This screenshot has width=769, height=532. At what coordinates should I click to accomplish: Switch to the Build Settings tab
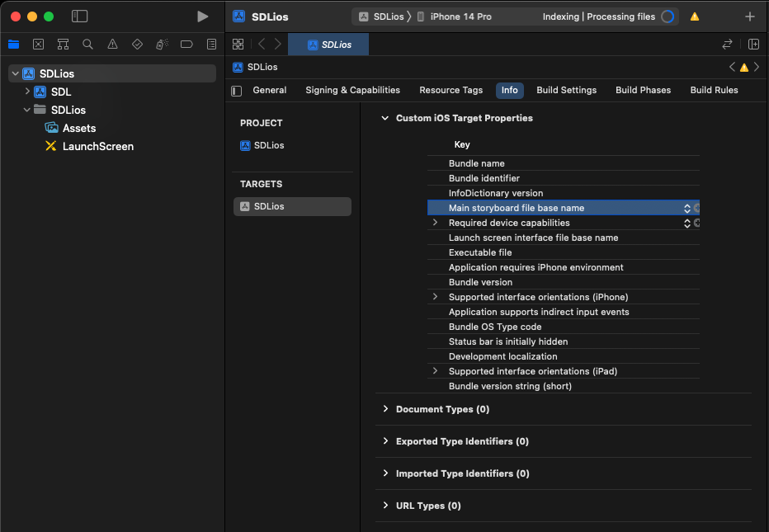567,90
